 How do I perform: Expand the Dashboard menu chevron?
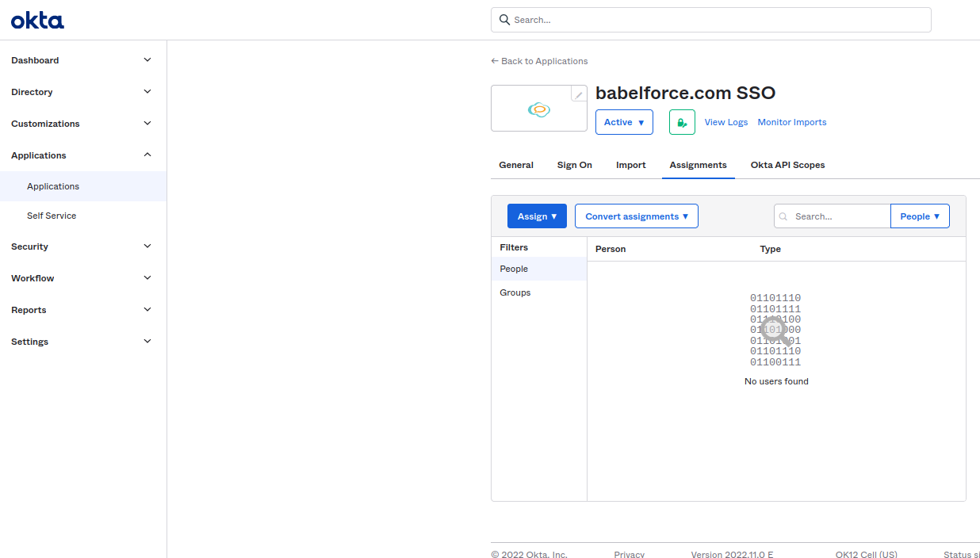[147, 60]
